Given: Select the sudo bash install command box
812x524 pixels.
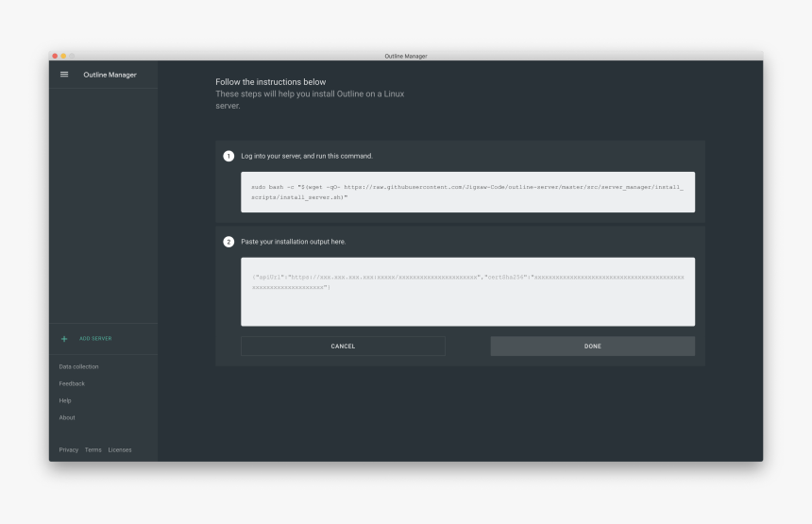Looking at the screenshot, I should pyautogui.click(x=467, y=192).
